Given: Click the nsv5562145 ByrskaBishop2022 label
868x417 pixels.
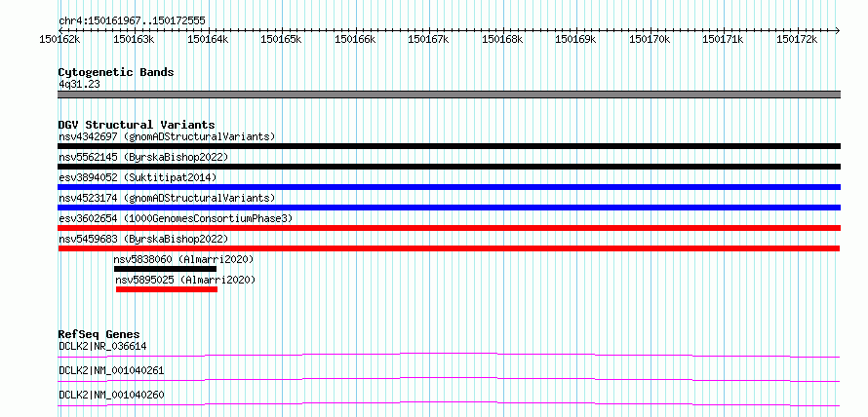Looking at the screenshot, I should (x=143, y=157).
